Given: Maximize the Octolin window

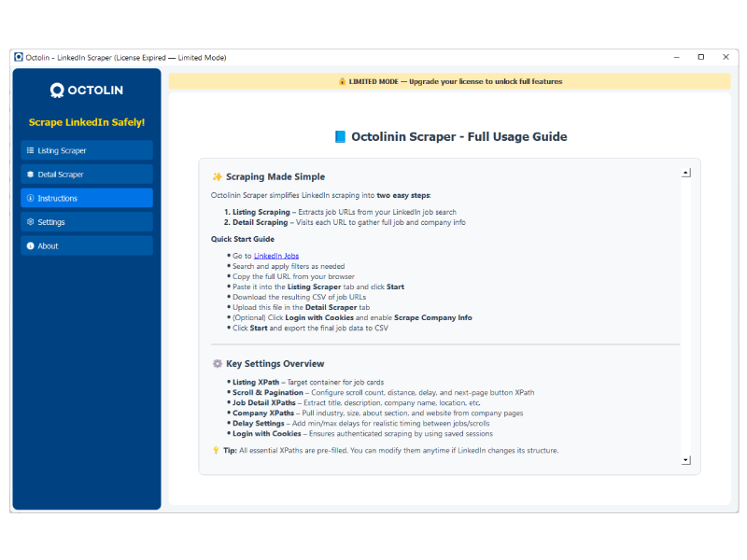Looking at the screenshot, I should [701, 57].
